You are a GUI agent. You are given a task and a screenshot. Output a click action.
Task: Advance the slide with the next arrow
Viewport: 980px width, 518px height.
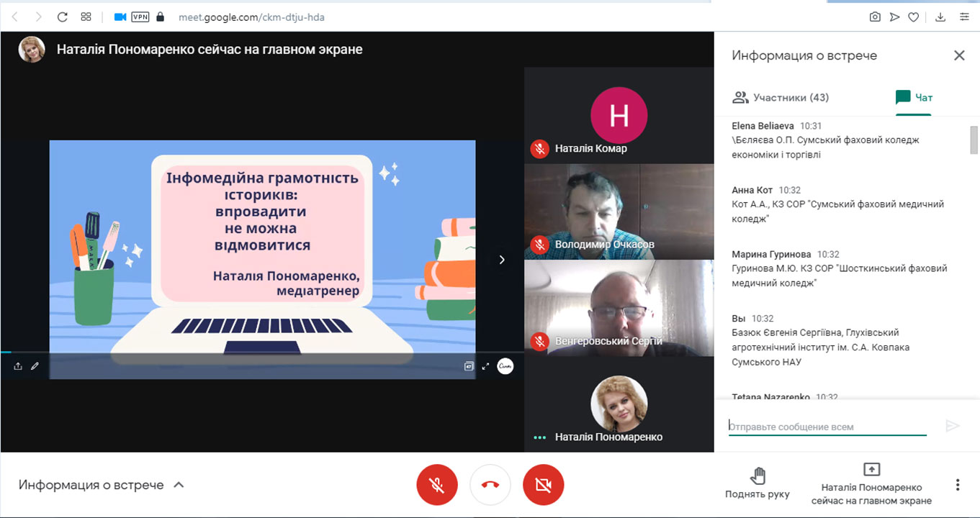tap(502, 260)
